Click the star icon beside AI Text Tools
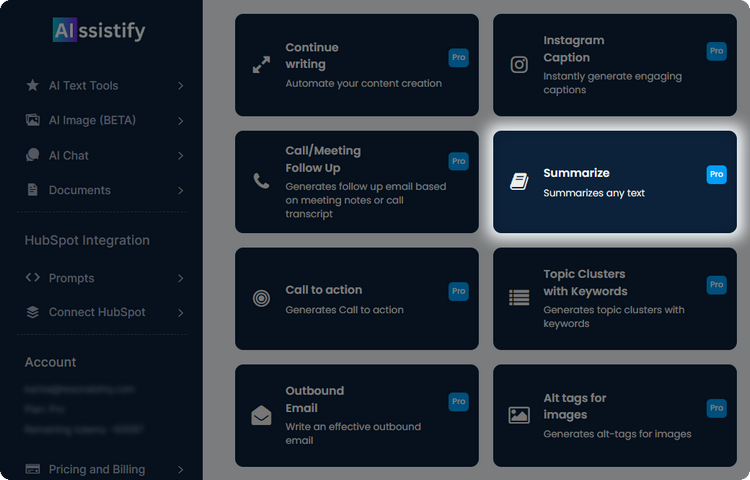 click(33, 86)
